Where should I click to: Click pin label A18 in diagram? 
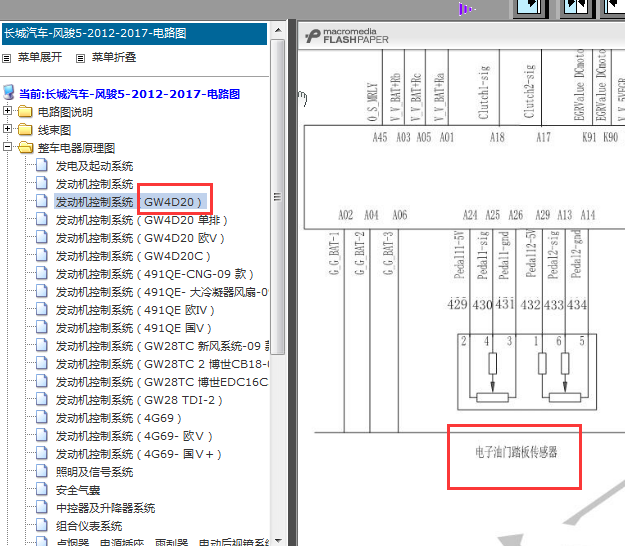497,138
